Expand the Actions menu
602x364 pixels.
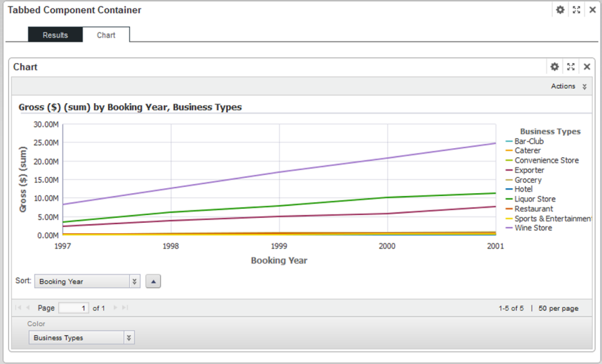569,87
